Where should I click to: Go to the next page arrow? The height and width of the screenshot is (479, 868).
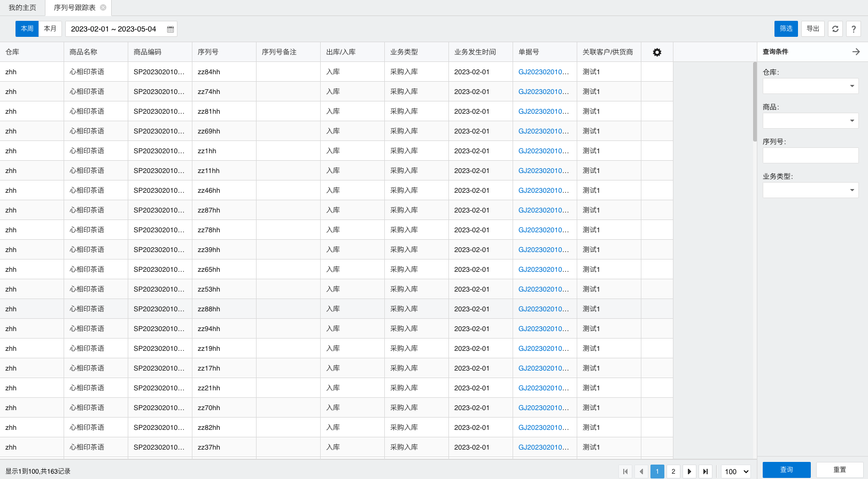(689, 472)
